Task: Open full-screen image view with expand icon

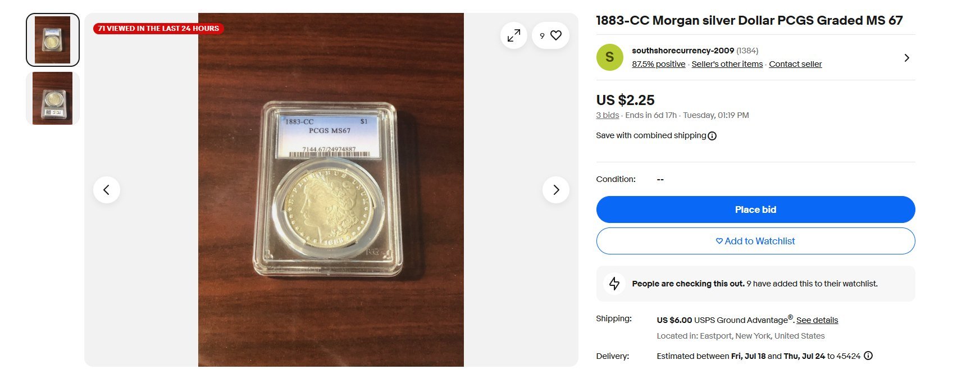Action: (513, 35)
